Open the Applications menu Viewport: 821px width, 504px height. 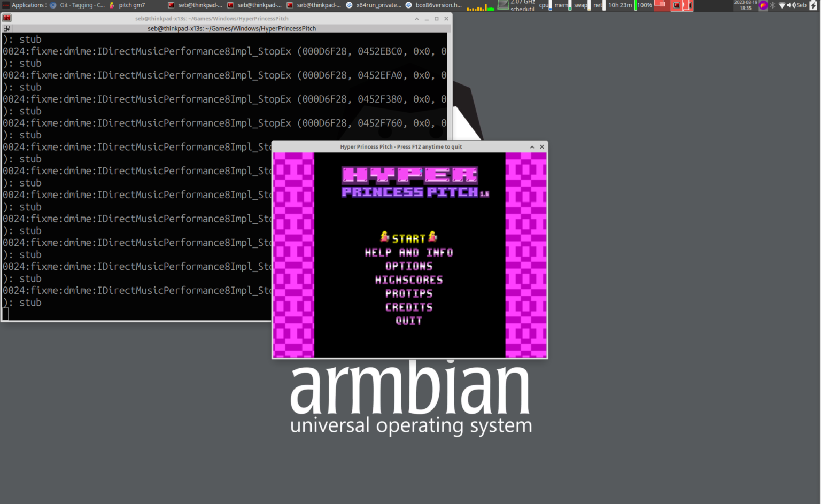point(24,5)
